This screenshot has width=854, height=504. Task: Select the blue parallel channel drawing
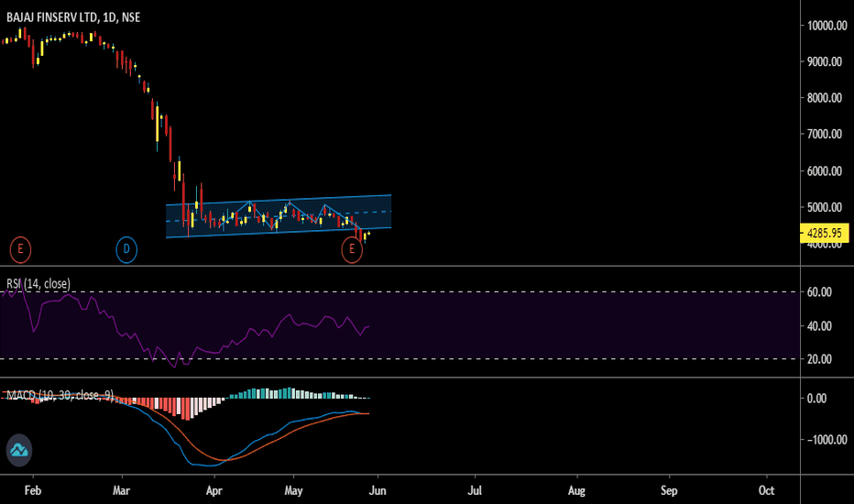pos(279,216)
